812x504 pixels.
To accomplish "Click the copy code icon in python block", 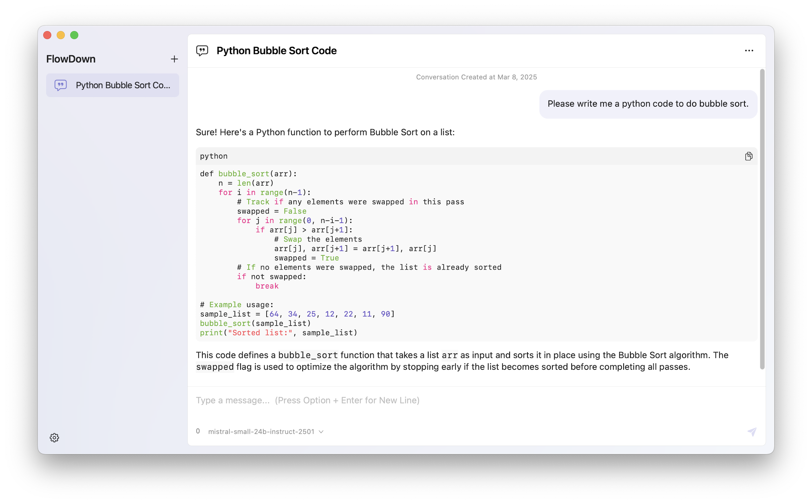I will click(748, 156).
